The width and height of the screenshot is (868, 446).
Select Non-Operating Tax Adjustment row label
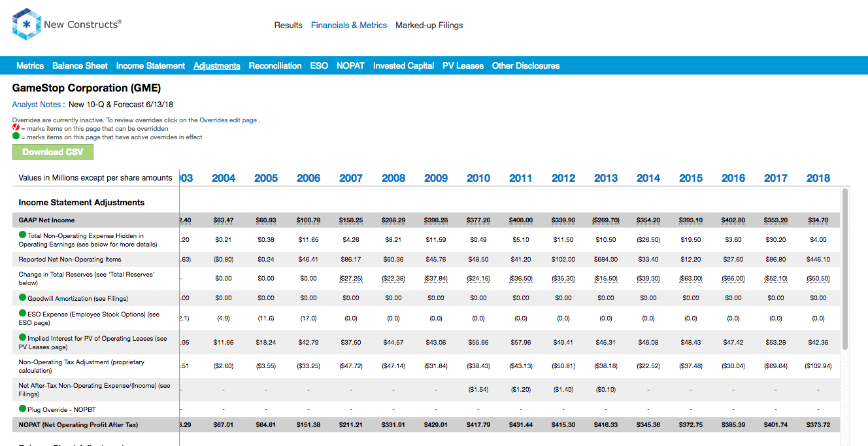[82, 366]
